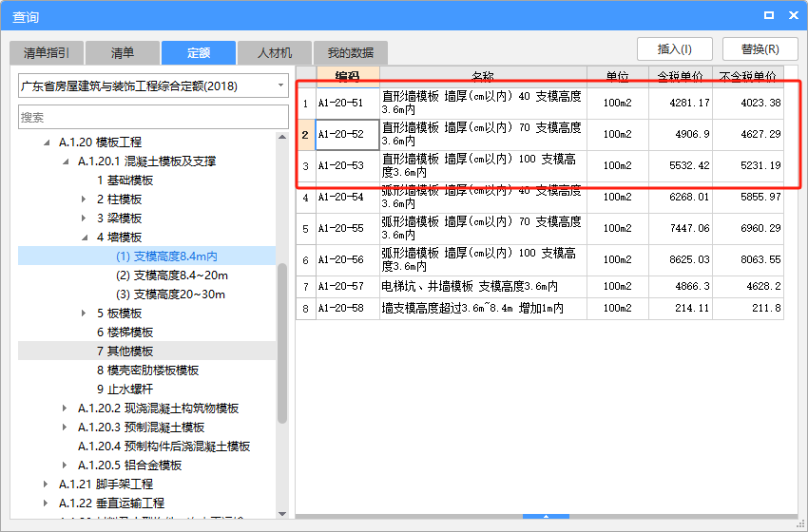Click the 单位 column header

tap(618, 77)
